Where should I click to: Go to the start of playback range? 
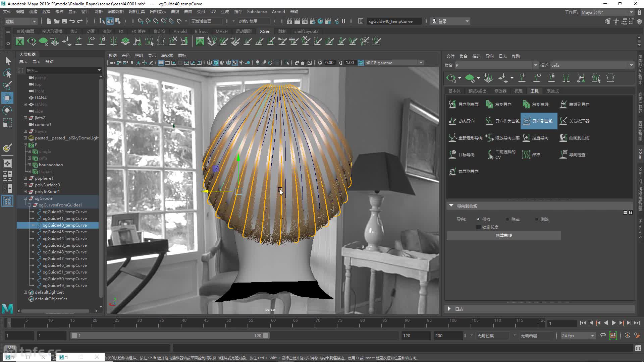(x=583, y=323)
